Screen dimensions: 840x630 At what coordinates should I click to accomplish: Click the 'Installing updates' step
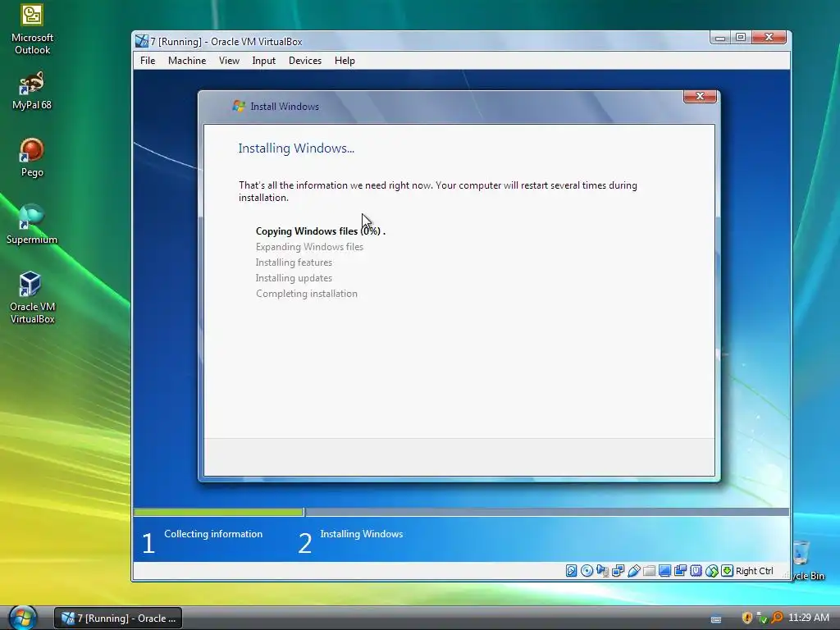pyautogui.click(x=294, y=277)
